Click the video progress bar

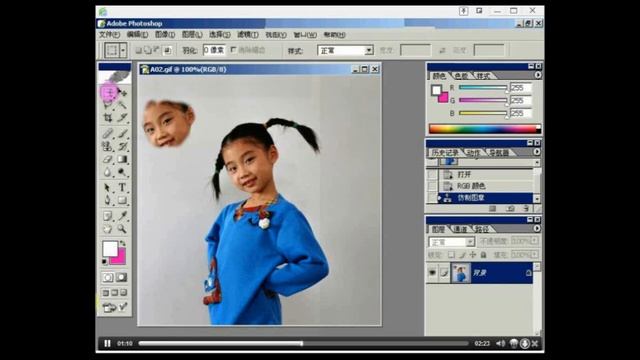tap(303, 344)
